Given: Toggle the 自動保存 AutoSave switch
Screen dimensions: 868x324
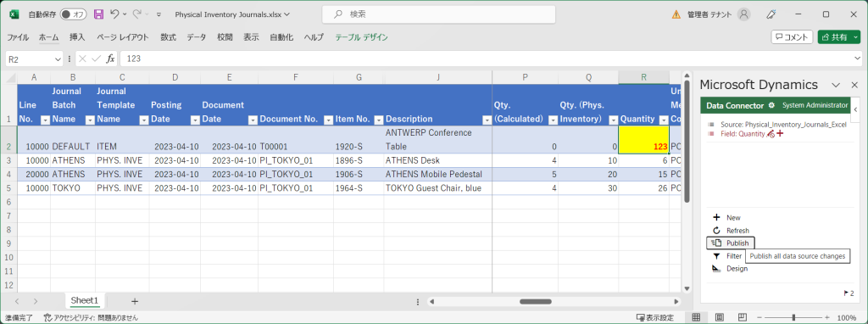Looking at the screenshot, I should [x=73, y=14].
